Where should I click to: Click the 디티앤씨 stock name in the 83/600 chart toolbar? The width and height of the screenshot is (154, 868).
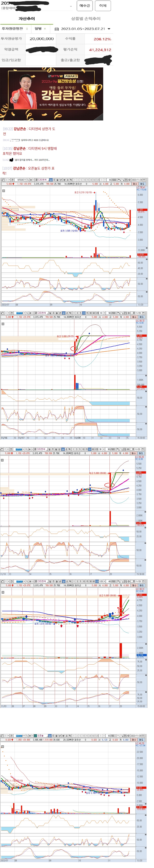pyautogui.click(x=42, y=180)
